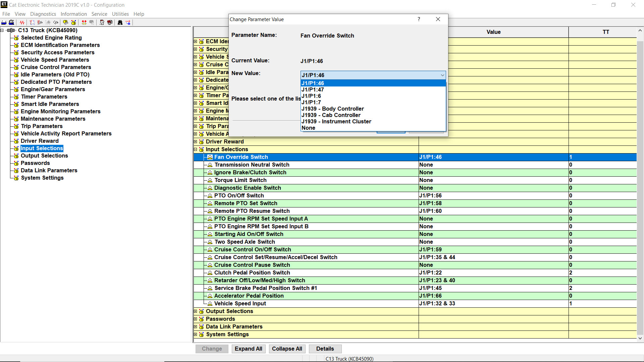
Task: Open the Diagnostics menu
Action: [43, 14]
